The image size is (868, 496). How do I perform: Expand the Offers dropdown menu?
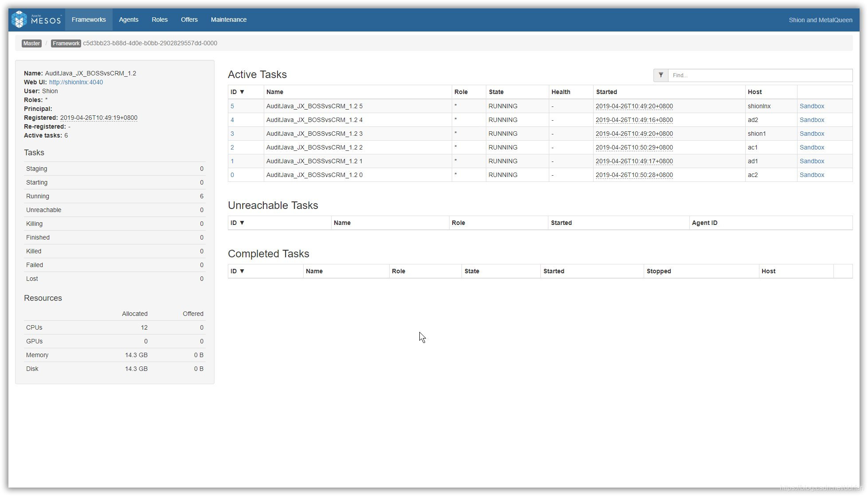[188, 20]
